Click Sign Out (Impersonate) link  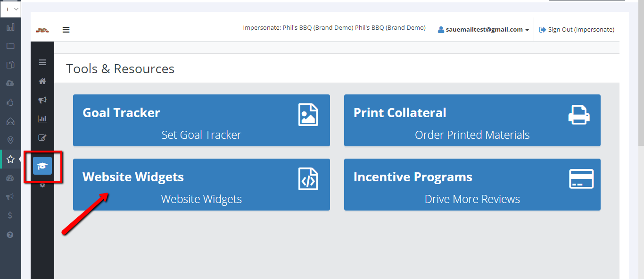577,30
